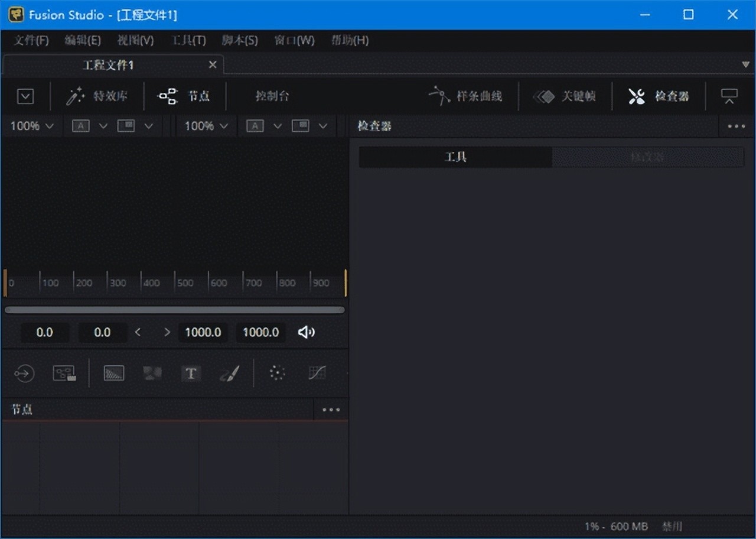Open the left viewer 100% zoom dropdown
This screenshot has height=539, width=756.
[32, 126]
